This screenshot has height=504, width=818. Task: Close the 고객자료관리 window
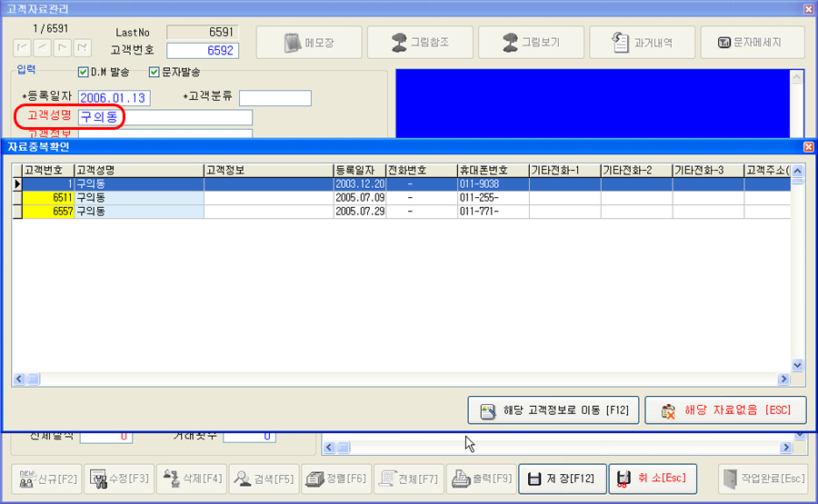[809, 9]
